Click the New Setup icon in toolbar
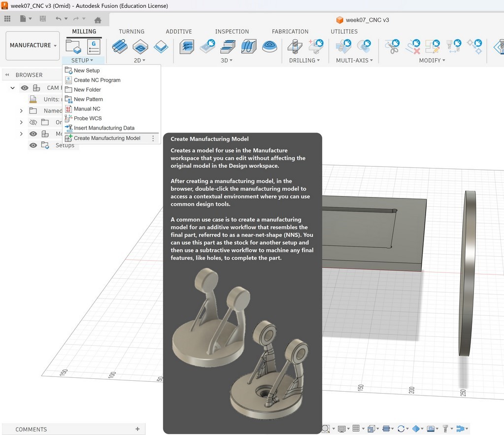Screen dimensions: 504x435 (72, 47)
